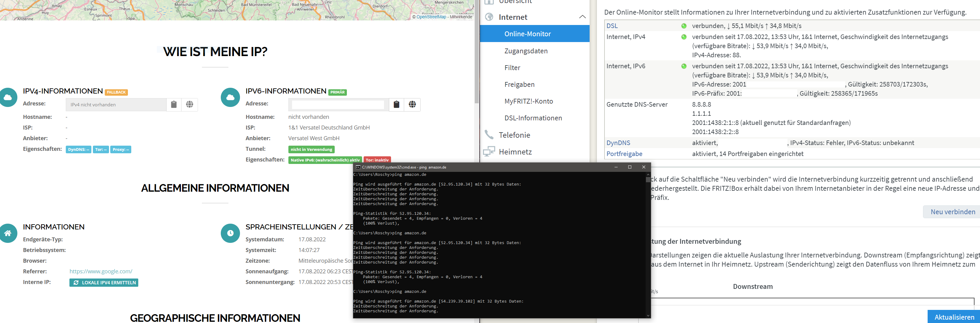Click the cmd window scrollbar down arrow
Screen dimensions: 980x323
tap(648, 315)
